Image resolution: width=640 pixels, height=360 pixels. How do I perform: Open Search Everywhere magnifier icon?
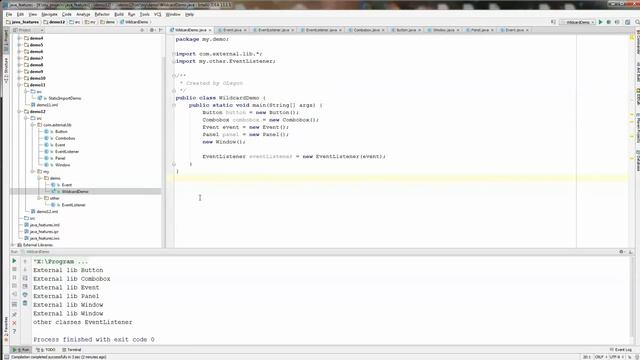point(637,22)
